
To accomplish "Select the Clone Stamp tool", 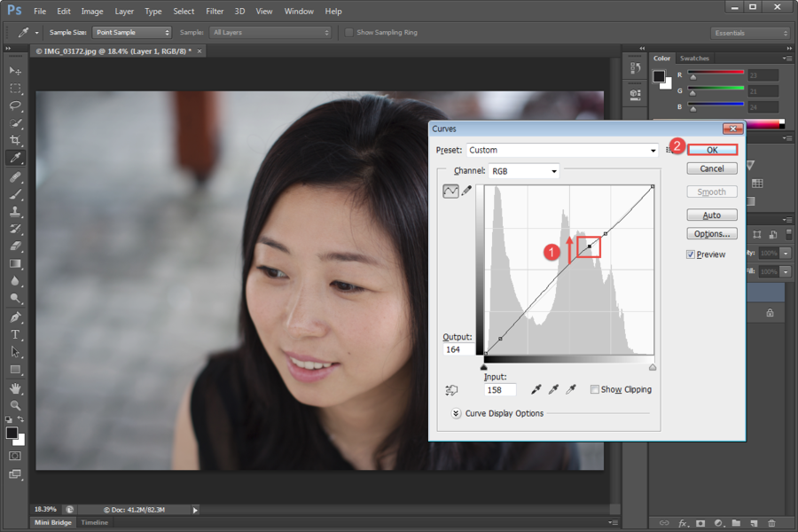I will coord(15,211).
